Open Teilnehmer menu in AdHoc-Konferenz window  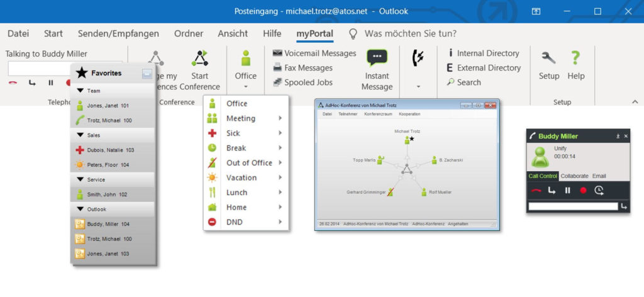pos(348,114)
